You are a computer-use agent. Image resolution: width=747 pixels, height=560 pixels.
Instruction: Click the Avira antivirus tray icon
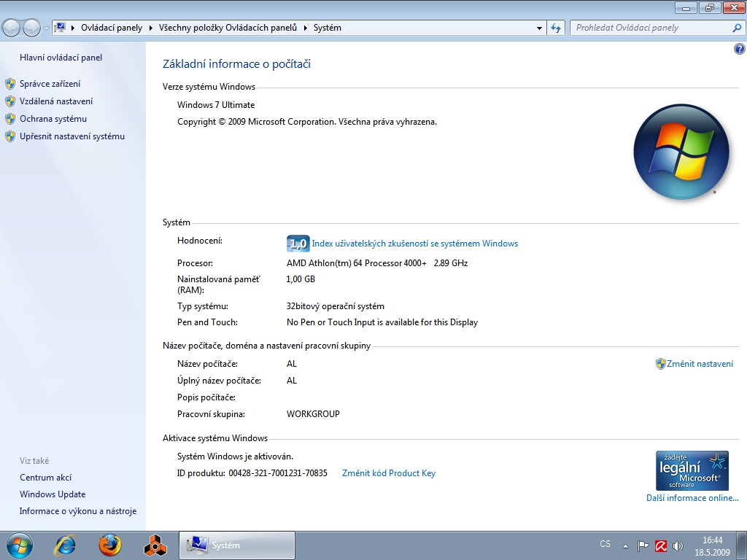click(x=661, y=545)
